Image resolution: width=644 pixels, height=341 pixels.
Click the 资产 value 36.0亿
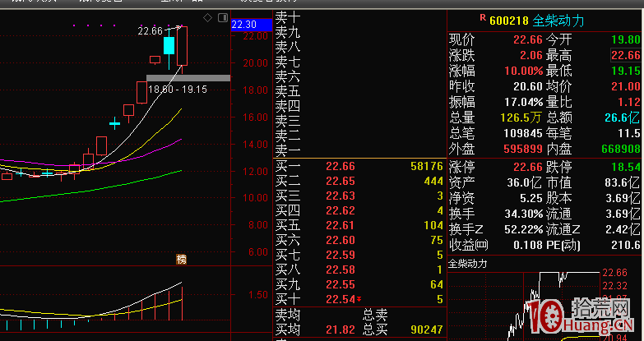pyautogui.click(x=525, y=182)
